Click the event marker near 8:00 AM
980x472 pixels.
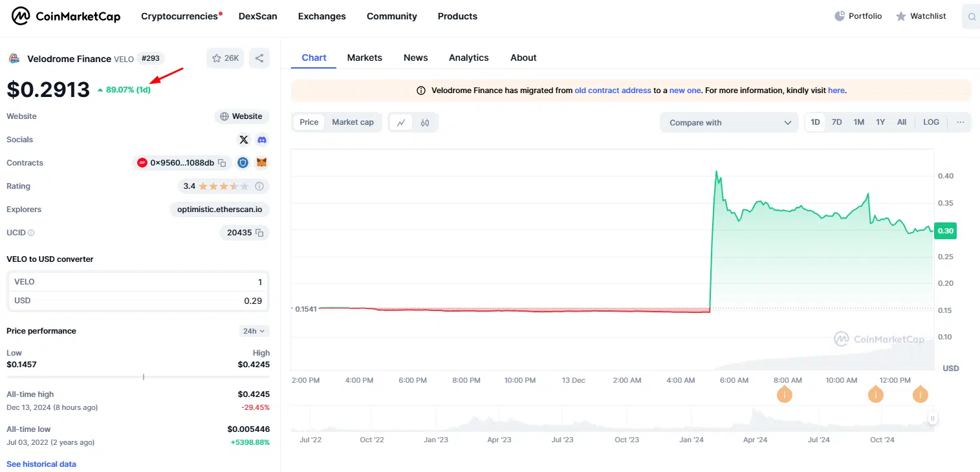tap(785, 393)
